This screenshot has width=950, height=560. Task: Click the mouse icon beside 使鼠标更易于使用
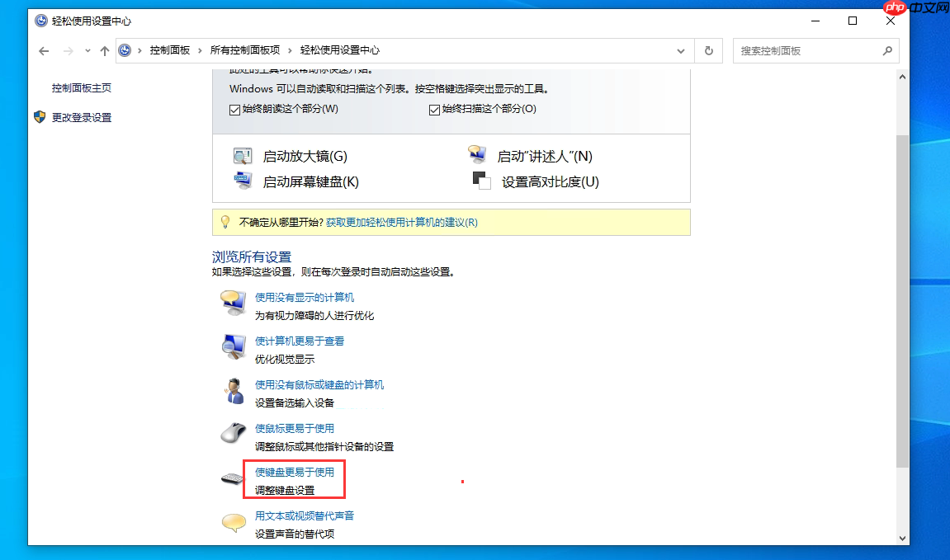(x=234, y=432)
